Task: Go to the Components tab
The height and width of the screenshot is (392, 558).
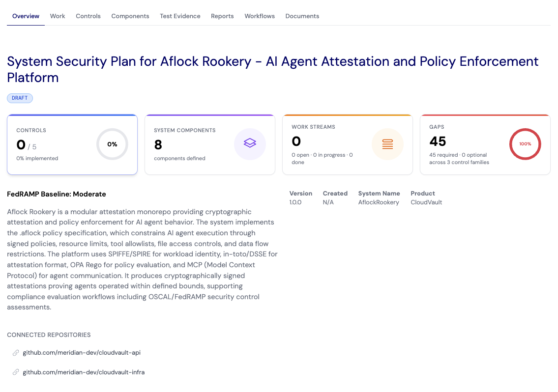Action: (x=130, y=16)
